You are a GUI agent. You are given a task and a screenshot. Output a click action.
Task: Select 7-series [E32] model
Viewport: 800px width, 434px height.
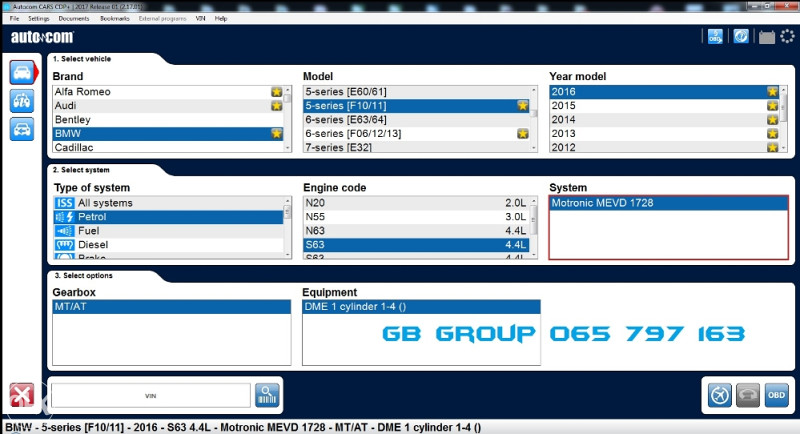click(x=416, y=147)
